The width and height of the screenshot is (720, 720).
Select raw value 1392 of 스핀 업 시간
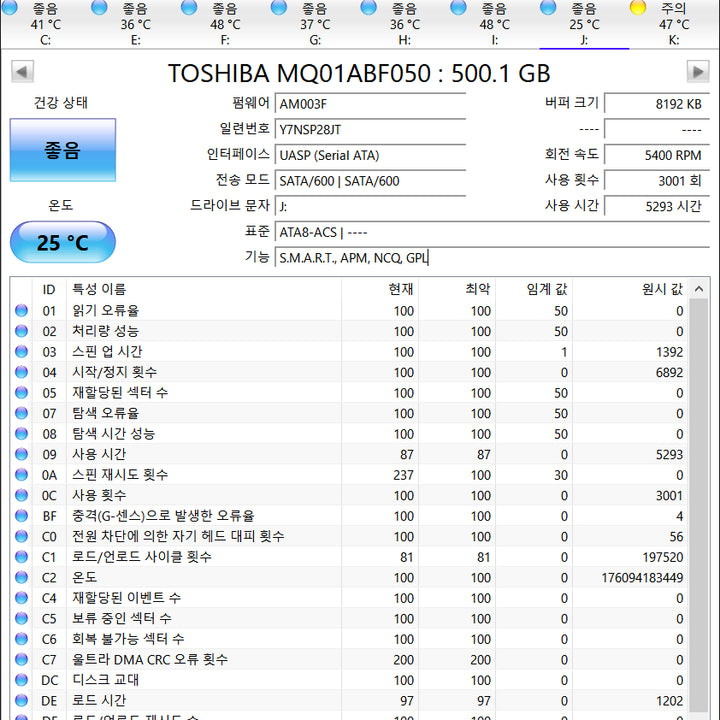(669, 352)
